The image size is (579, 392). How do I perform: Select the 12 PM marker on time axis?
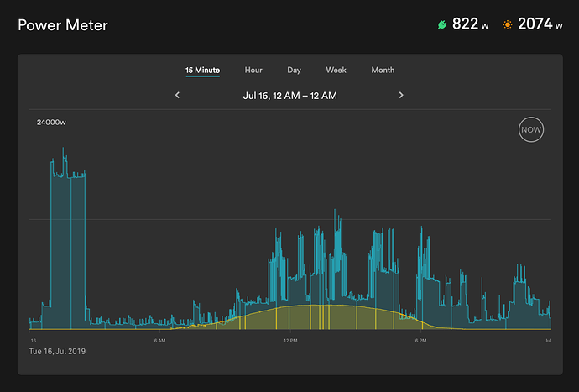coord(290,341)
